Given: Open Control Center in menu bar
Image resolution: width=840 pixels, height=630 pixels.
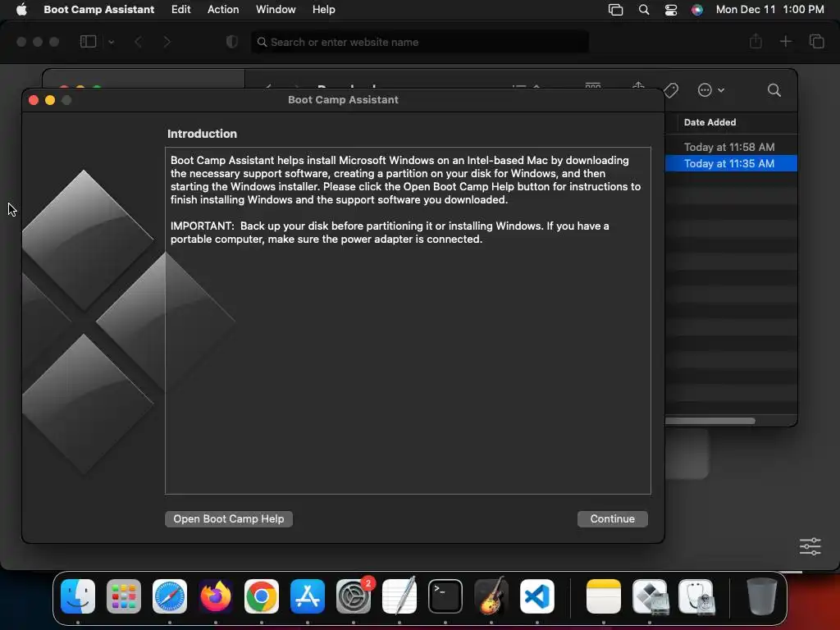Looking at the screenshot, I should (x=671, y=10).
